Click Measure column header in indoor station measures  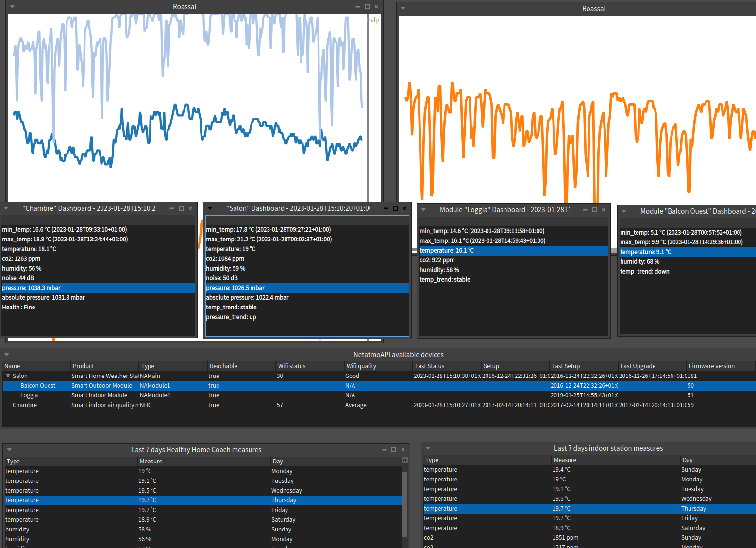(x=616, y=460)
